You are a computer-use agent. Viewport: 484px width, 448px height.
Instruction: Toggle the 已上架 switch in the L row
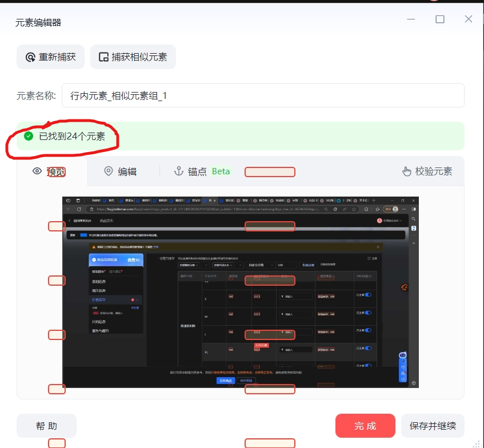(367, 331)
